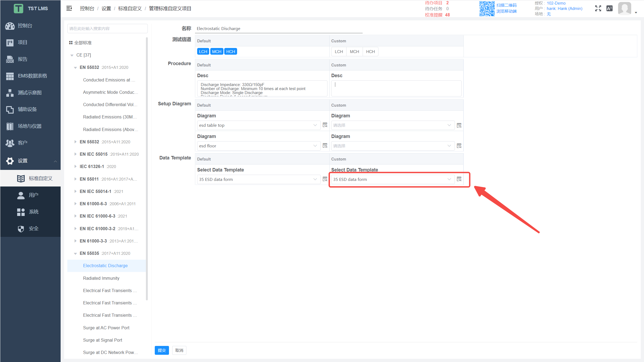Click 取消 cancel button
The width and height of the screenshot is (644, 362).
click(x=179, y=350)
